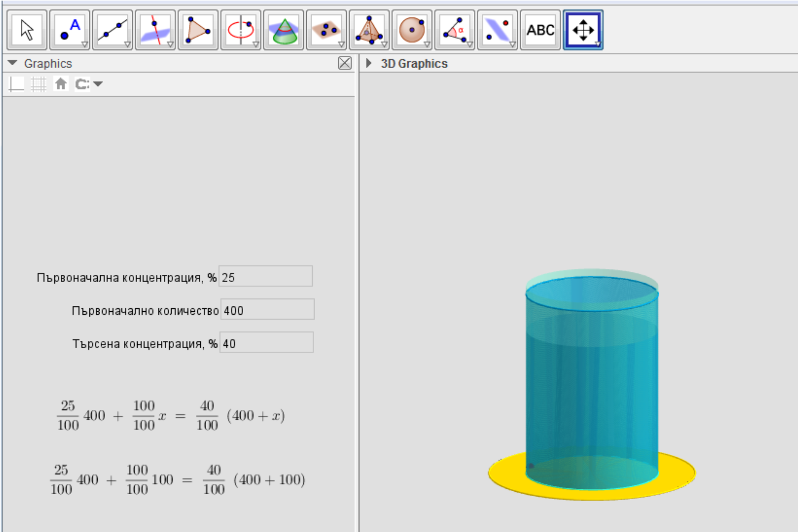
Task: Select the Perpendicular Line tool
Action: 155,30
